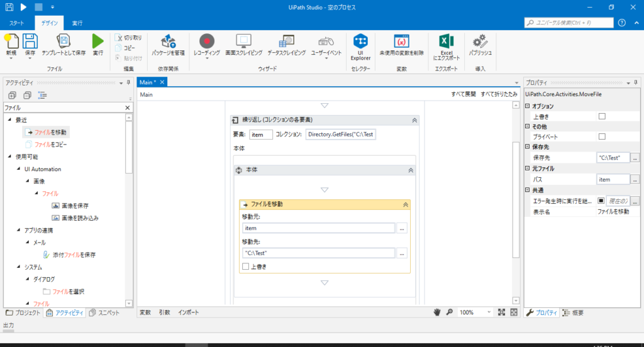Click すべて展開 expand all link
644x347 pixels.
(x=464, y=94)
